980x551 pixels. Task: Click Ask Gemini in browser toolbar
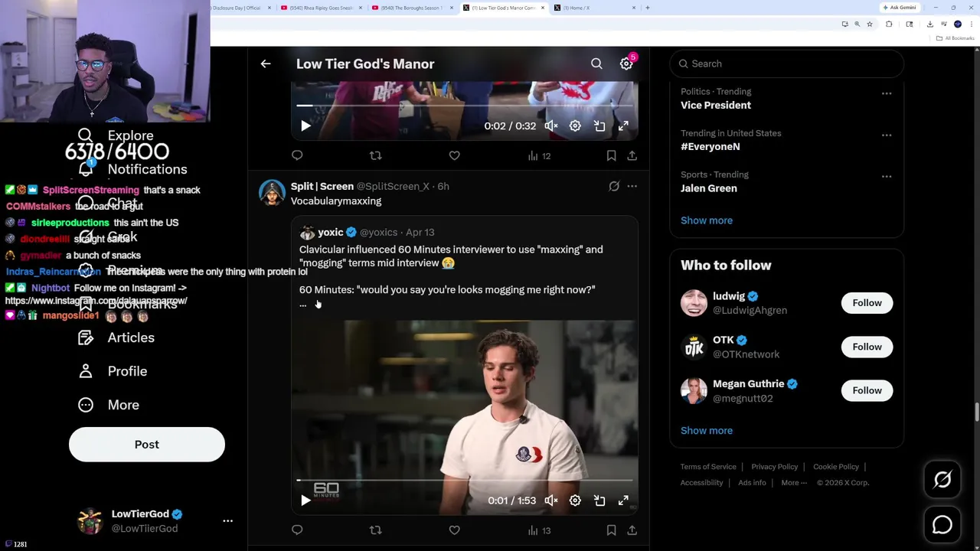tap(900, 8)
